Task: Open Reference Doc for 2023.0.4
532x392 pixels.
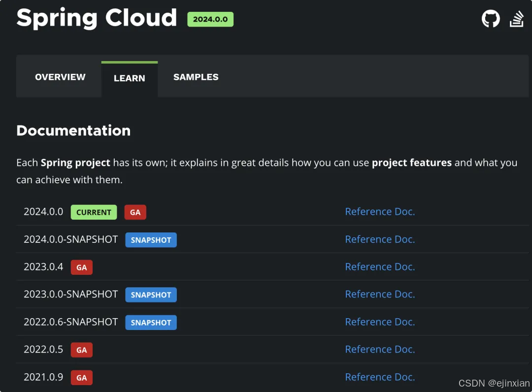Action: 380,266
